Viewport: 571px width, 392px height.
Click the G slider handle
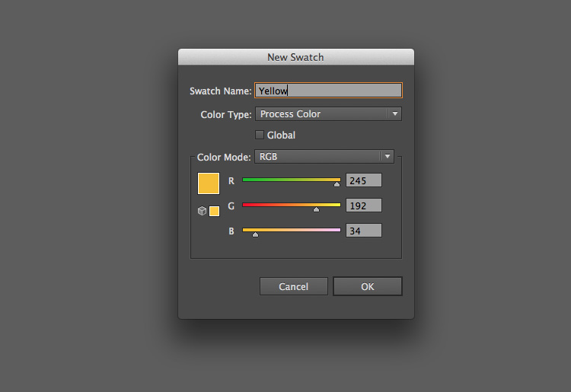pyautogui.click(x=316, y=209)
